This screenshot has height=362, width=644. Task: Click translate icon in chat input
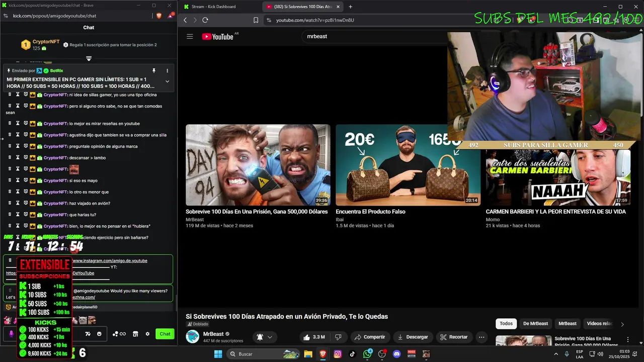coord(88,334)
